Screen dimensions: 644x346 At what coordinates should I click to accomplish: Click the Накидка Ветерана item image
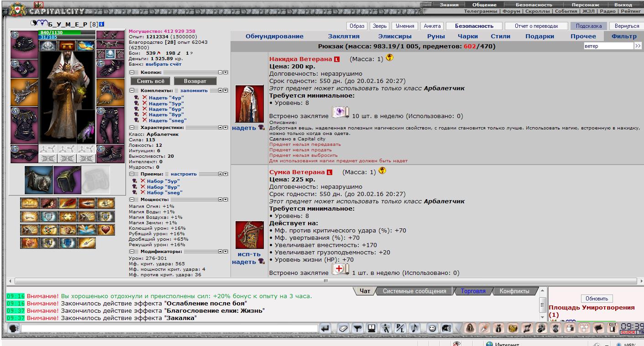(250, 104)
